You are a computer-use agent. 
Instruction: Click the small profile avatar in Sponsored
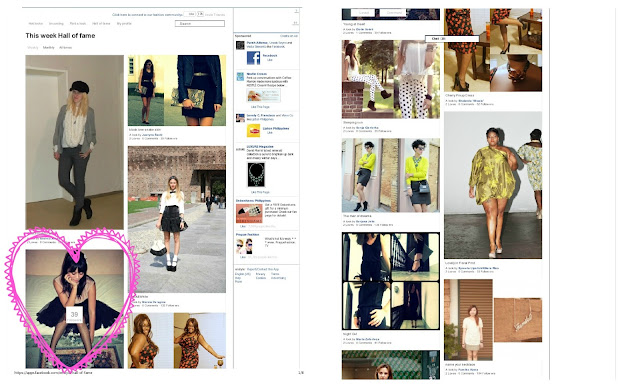(x=240, y=45)
